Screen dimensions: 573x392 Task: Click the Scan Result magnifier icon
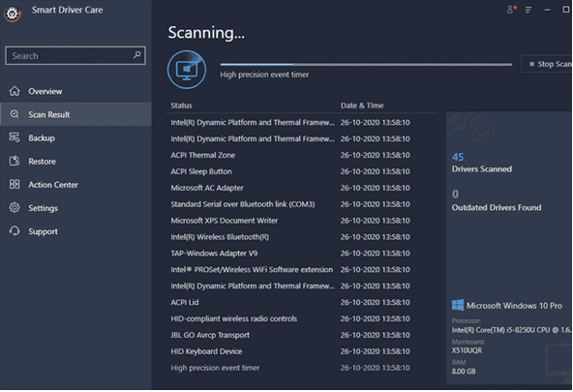[x=15, y=114]
